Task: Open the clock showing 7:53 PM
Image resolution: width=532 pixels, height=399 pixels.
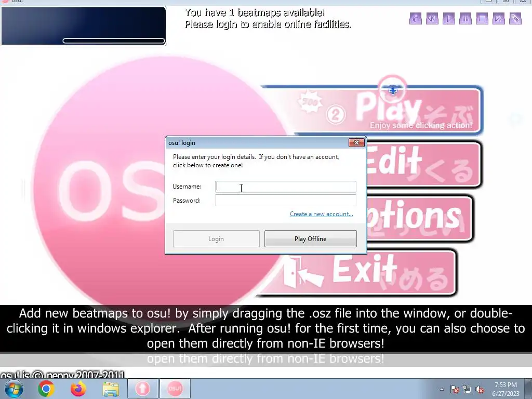Action: [506, 389]
